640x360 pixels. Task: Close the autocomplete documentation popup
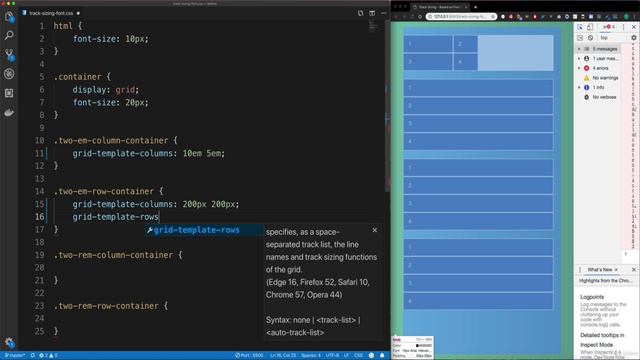pos(375,230)
